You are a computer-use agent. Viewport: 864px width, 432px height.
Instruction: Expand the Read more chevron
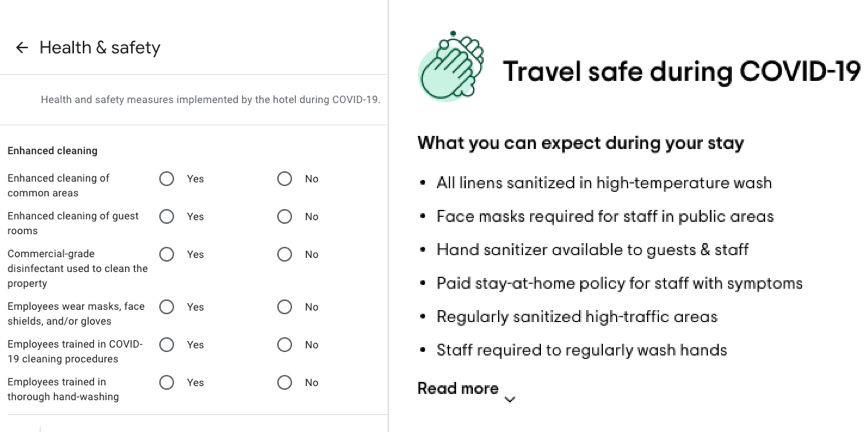tap(510, 399)
